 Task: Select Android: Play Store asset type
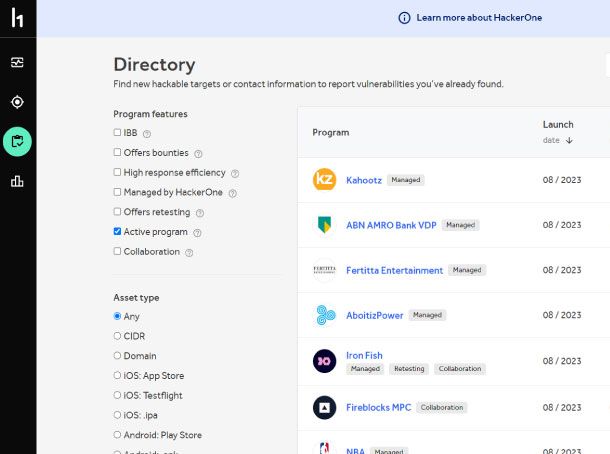tap(117, 435)
